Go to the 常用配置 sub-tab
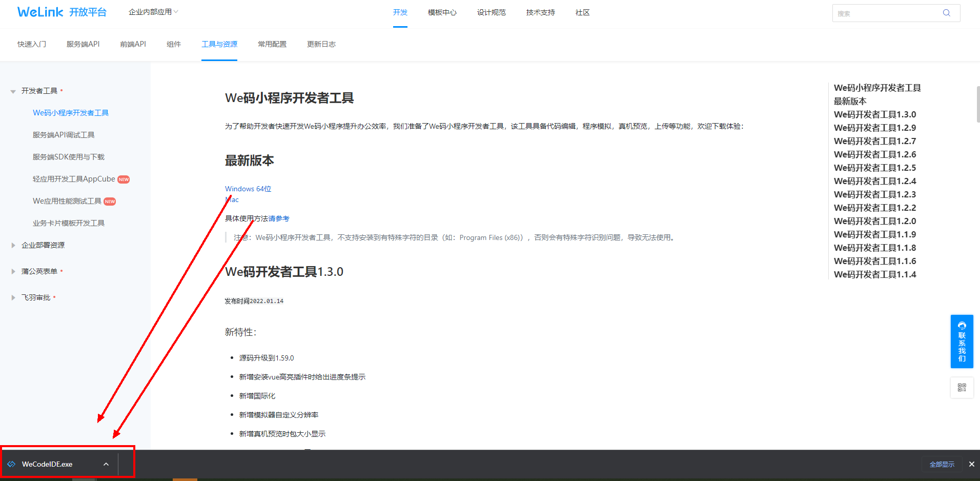The image size is (980, 481). point(272,44)
